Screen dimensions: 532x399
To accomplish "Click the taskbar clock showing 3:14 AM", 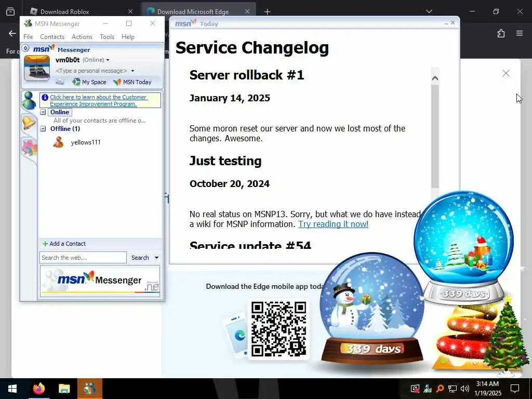I will 487,389.
